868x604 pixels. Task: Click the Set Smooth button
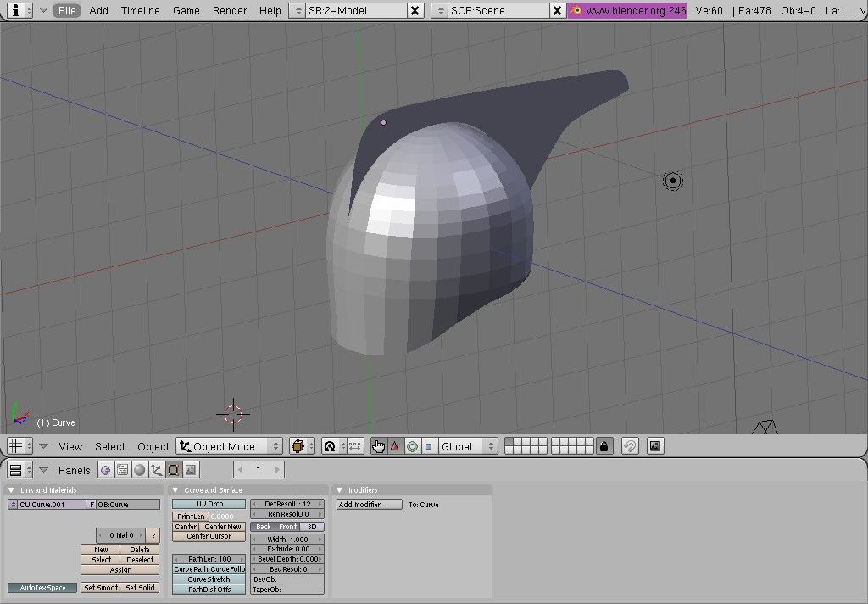pyautogui.click(x=100, y=587)
